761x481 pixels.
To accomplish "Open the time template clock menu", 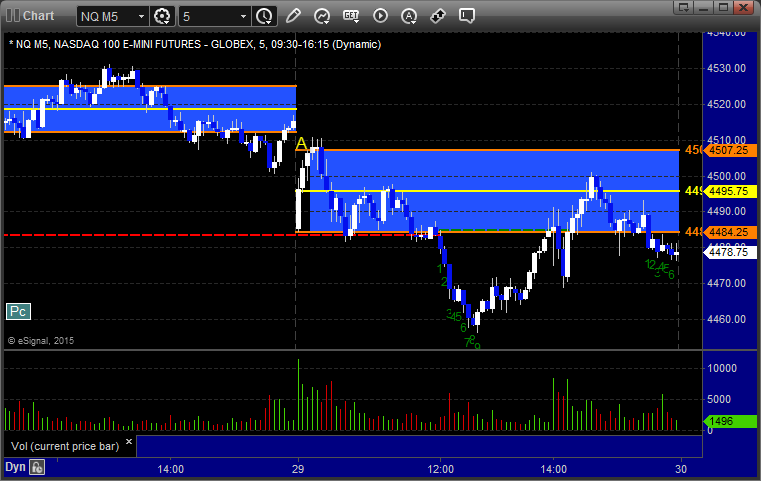I will (x=265, y=17).
